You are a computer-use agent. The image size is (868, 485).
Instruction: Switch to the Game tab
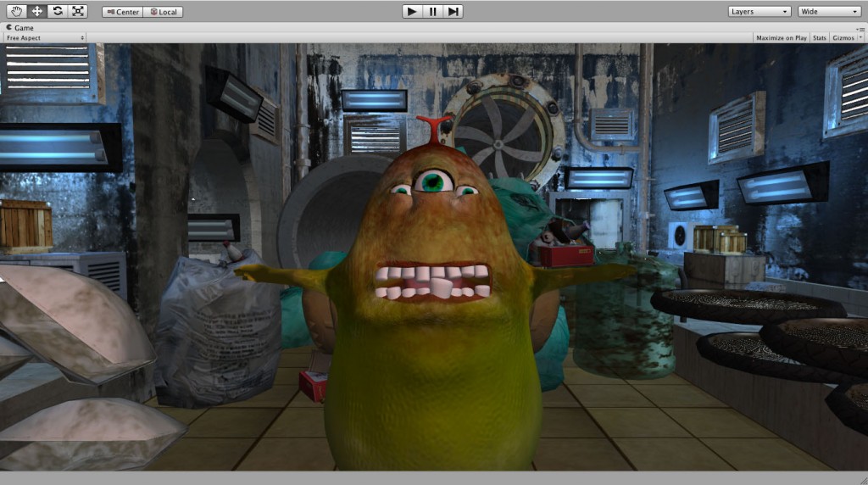click(20, 28)
